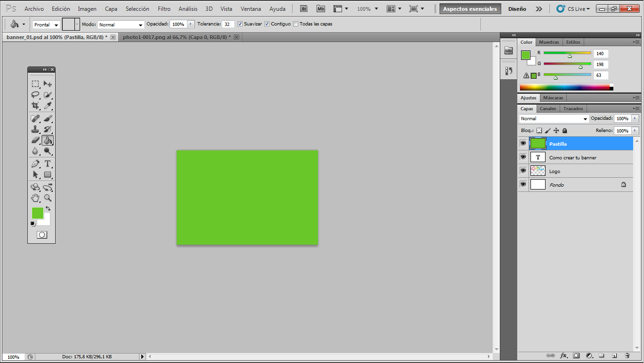
Task: Hide the Logo layer
Action: tap(523, 171)
